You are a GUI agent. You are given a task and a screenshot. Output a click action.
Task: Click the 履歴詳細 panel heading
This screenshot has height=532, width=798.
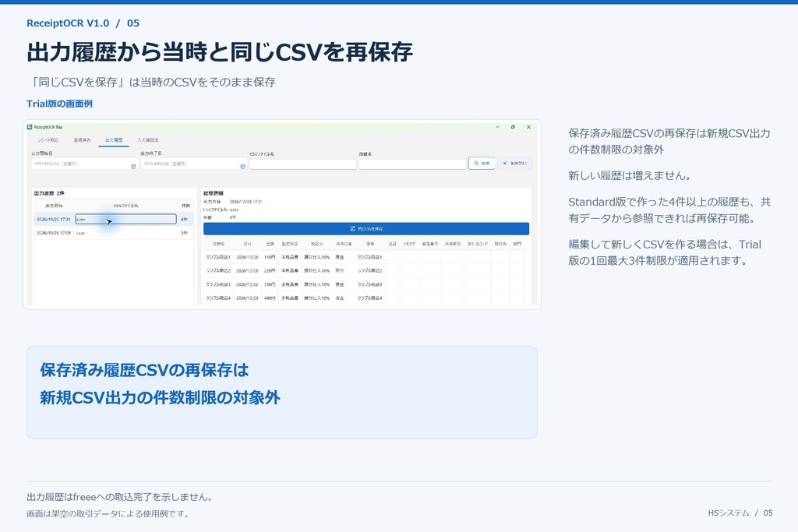[x=214, y=193]
